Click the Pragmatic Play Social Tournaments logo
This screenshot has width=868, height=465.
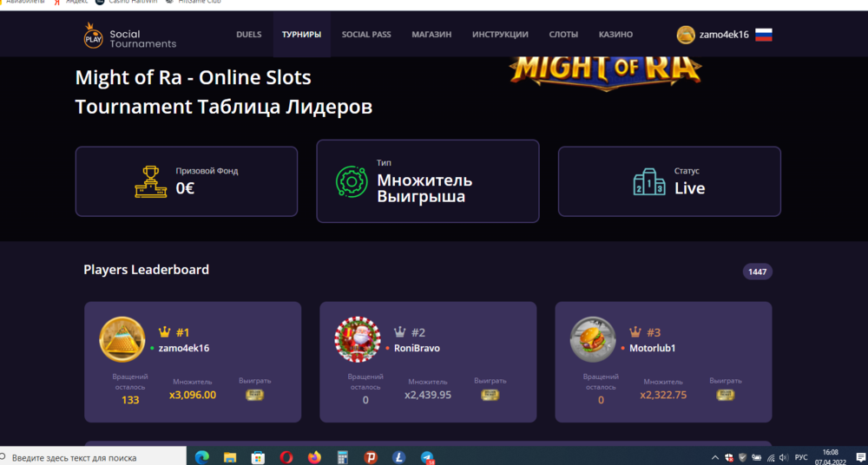[129, 36]
